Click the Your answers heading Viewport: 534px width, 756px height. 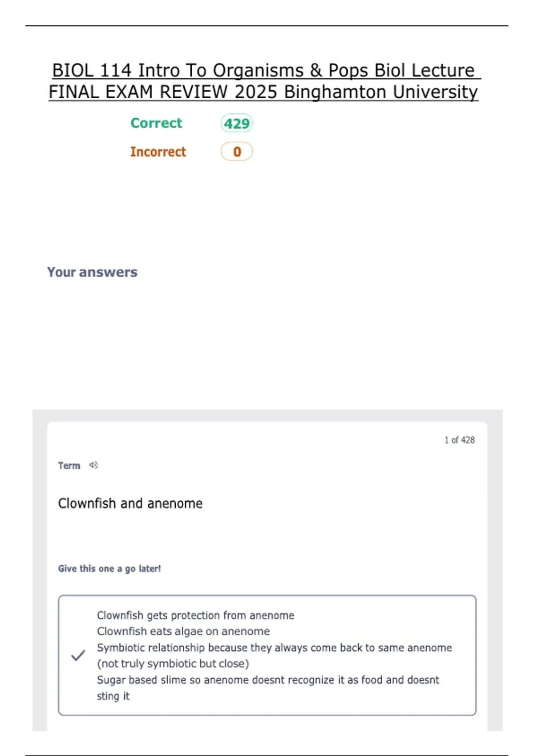tap(93, 272)
